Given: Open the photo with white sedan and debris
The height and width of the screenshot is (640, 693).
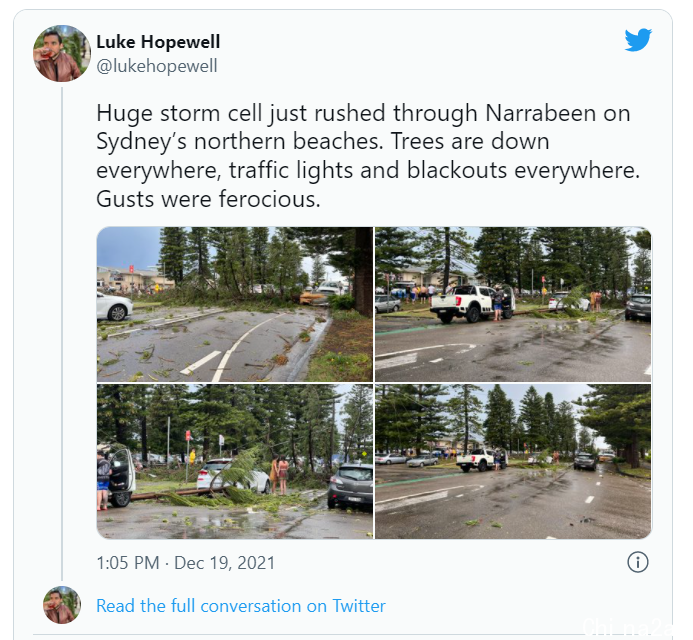Looking at the screenshot, I should 235,304.
